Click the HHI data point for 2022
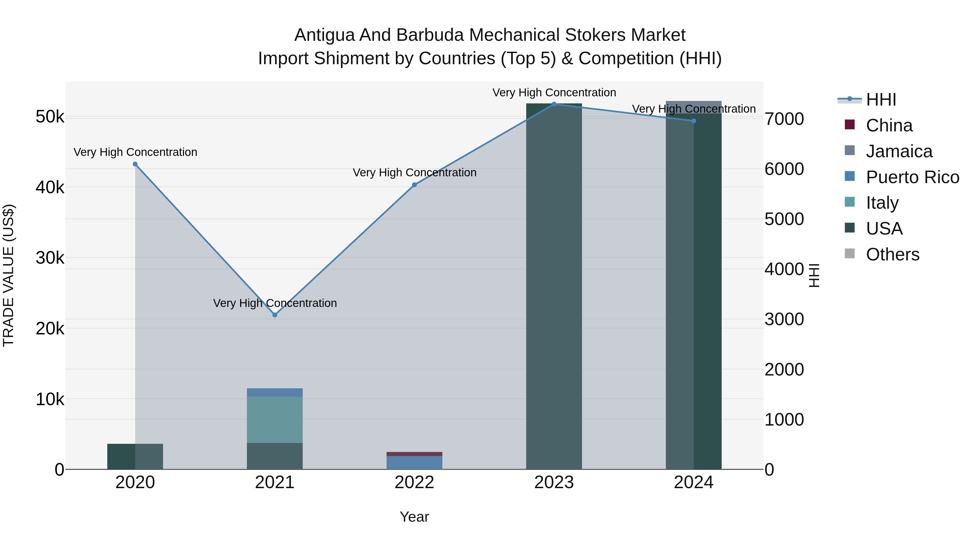 coord(414,185)
